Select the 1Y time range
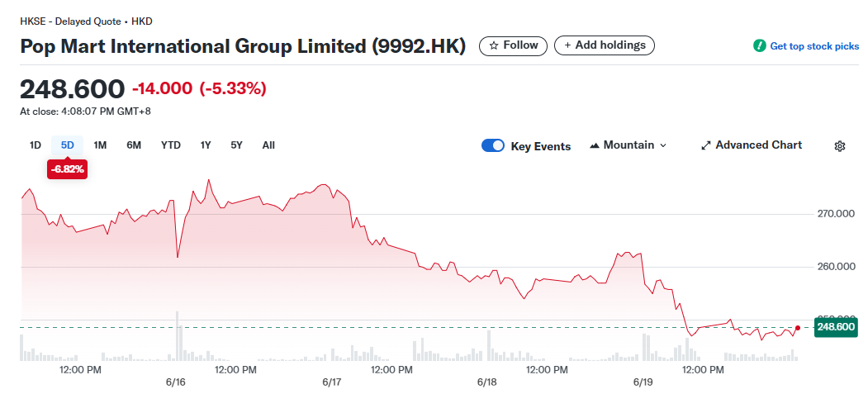 (x=206, y=145)
